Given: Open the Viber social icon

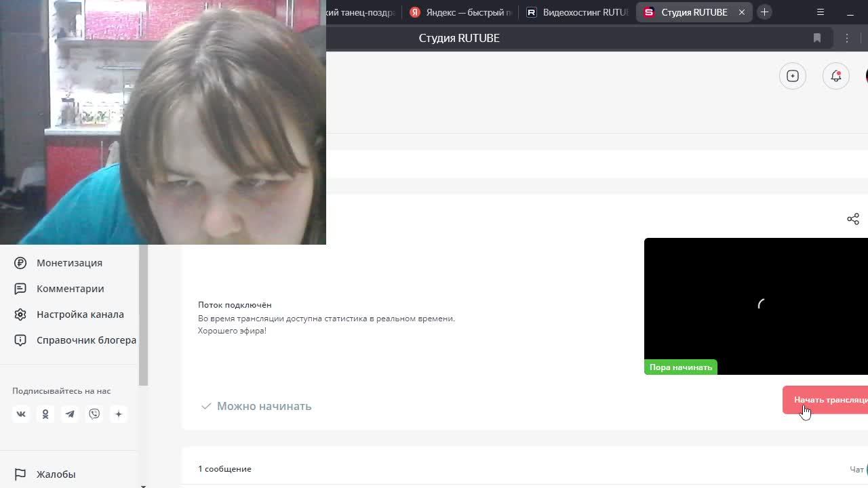Looking at the screenshot, I should click(94, 414).
